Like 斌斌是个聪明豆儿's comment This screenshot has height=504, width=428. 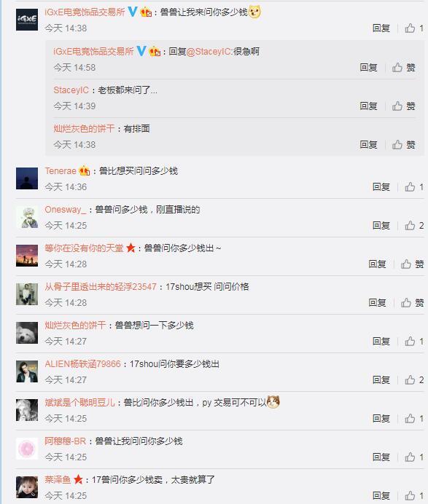414,418
